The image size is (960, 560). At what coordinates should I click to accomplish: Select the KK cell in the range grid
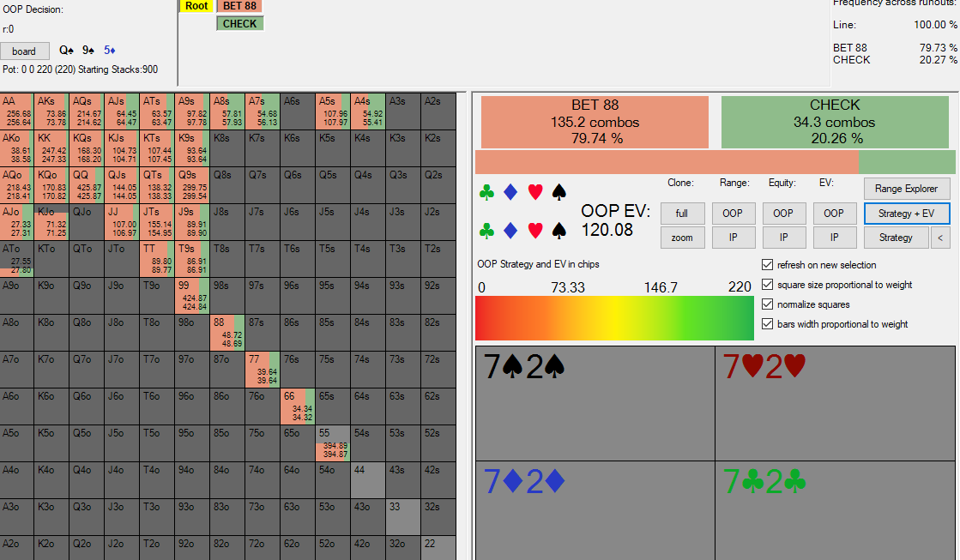click(51, 148)
